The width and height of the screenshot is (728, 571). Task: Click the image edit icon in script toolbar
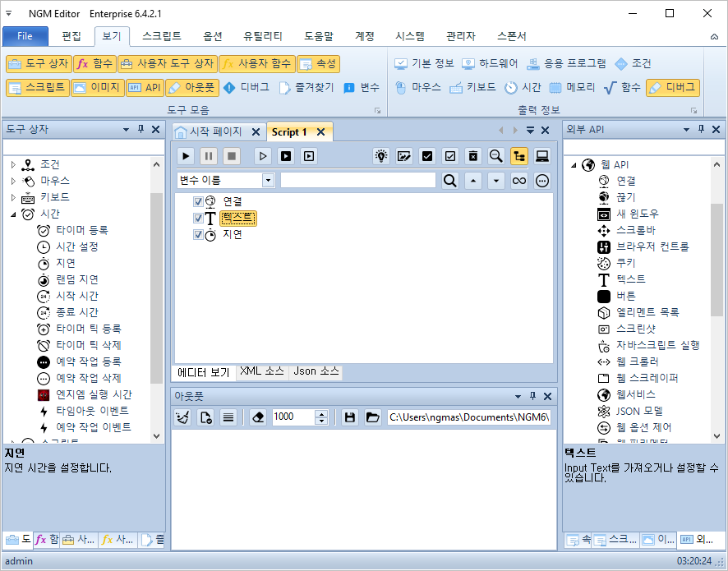point(404,156)
